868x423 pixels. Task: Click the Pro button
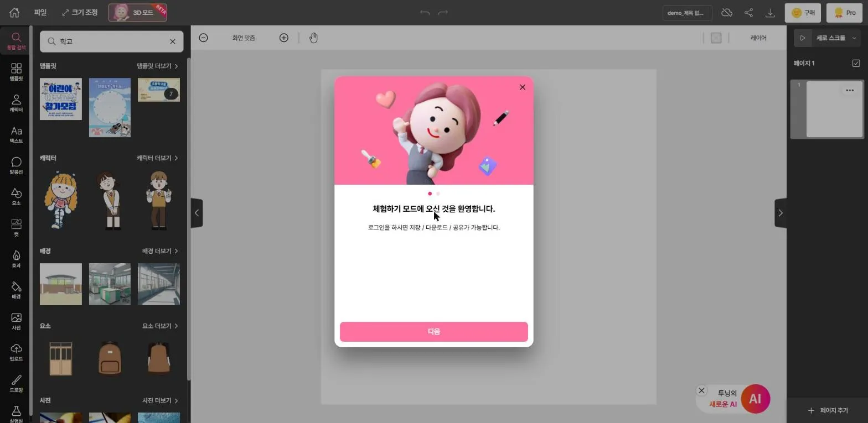tap(844, 12)
